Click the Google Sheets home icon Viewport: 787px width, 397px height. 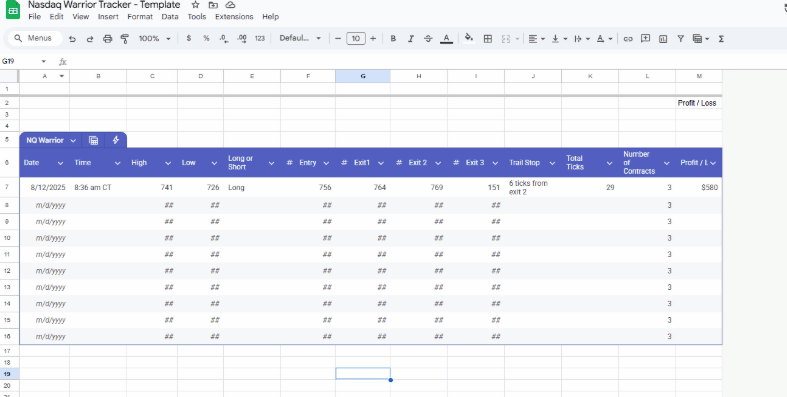13,10
